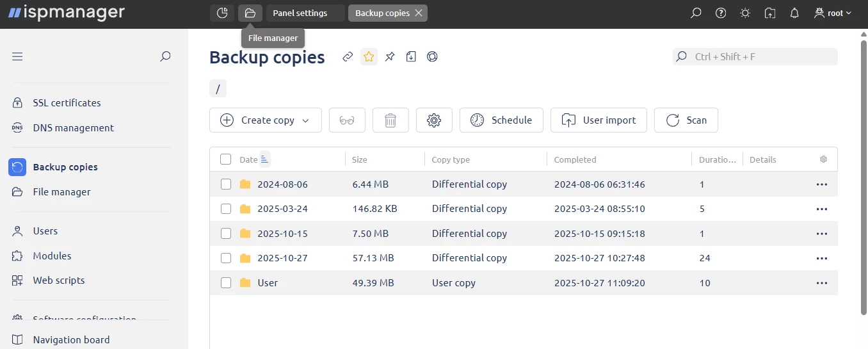Sort by Completed column header

(575, 159)
